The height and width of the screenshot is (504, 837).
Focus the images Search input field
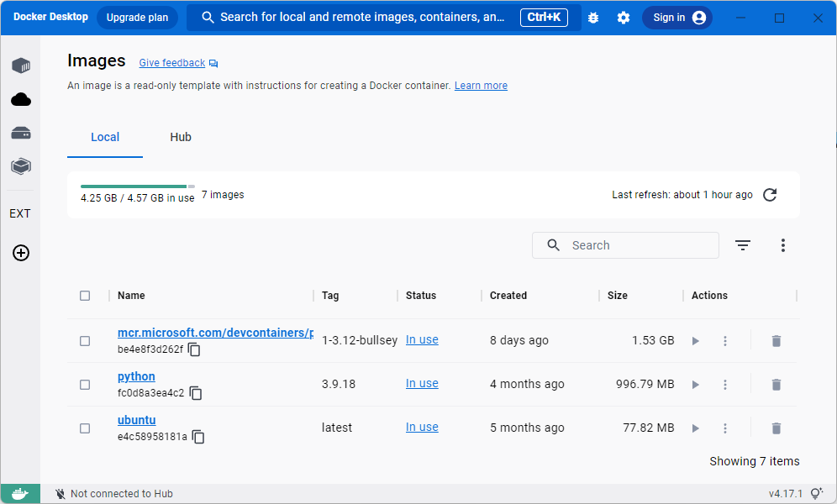pyautogui.click(x=625, y=245)
